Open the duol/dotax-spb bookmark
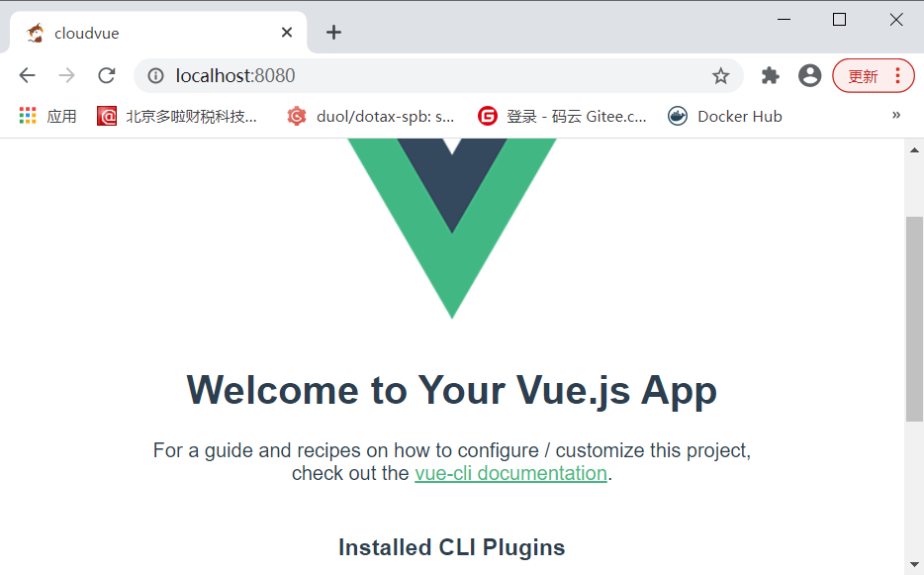The image size is (924, 575). [x=371, y=116]
